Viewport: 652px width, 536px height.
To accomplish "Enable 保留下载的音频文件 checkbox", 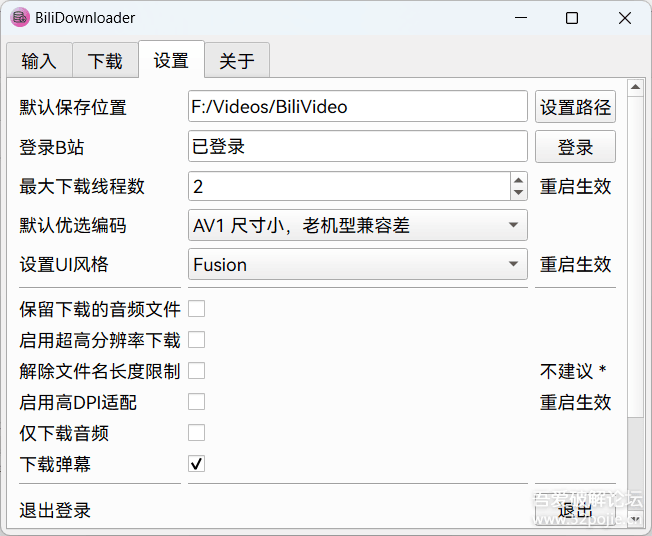I will (197, 309).
